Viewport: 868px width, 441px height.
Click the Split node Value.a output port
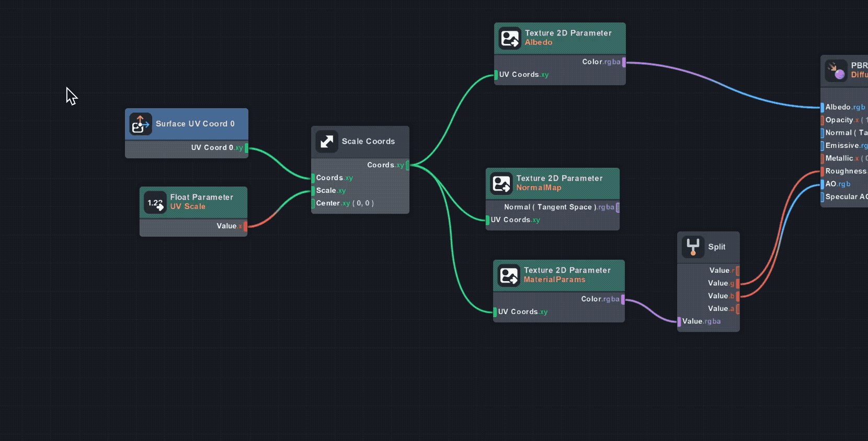tap(737, 309)
